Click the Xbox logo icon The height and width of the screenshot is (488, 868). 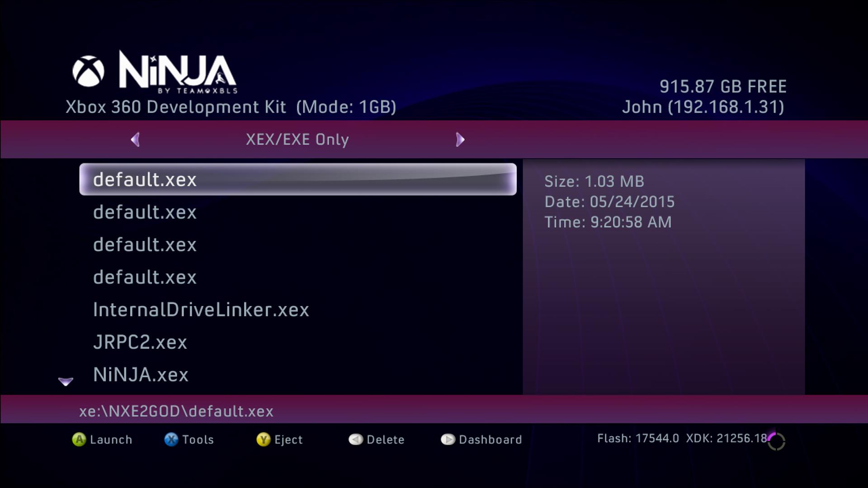click(x=89, y=71)
